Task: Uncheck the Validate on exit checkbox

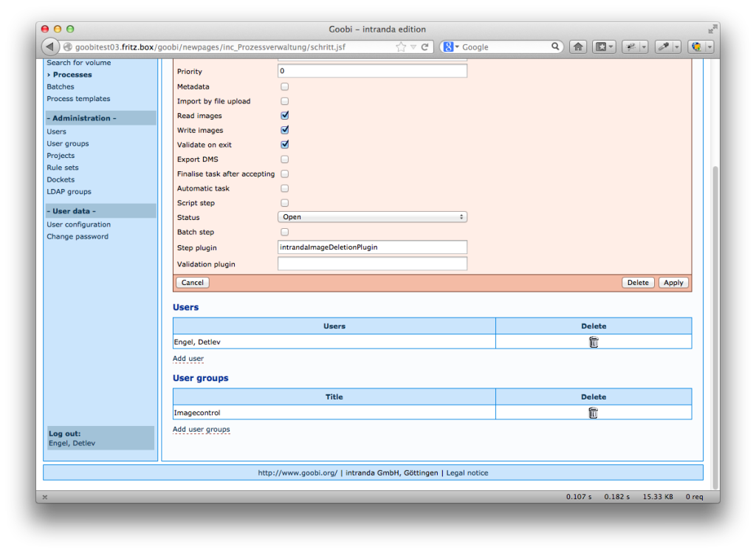Action: pyautogui.click(x=284, y=144)
